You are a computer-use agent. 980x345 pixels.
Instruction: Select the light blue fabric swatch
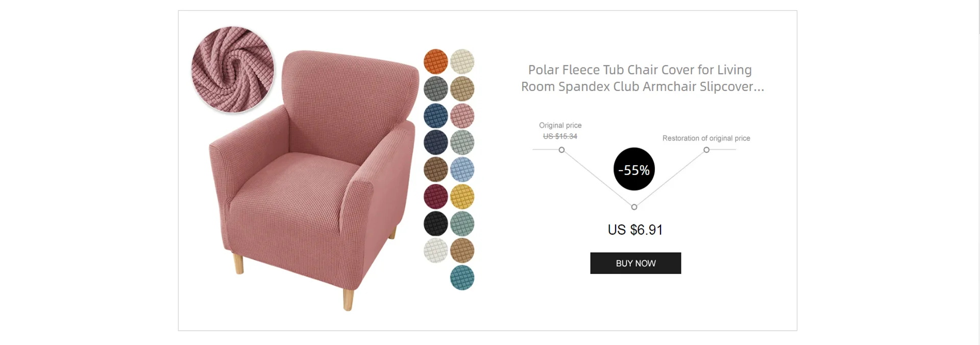tap(462, 170)
